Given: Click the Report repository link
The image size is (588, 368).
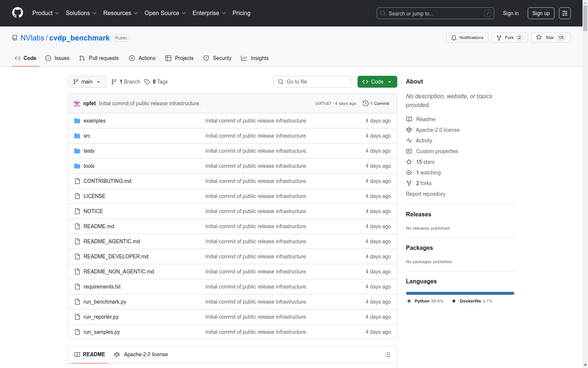Looking at the screenshot, I should point(426,194).
